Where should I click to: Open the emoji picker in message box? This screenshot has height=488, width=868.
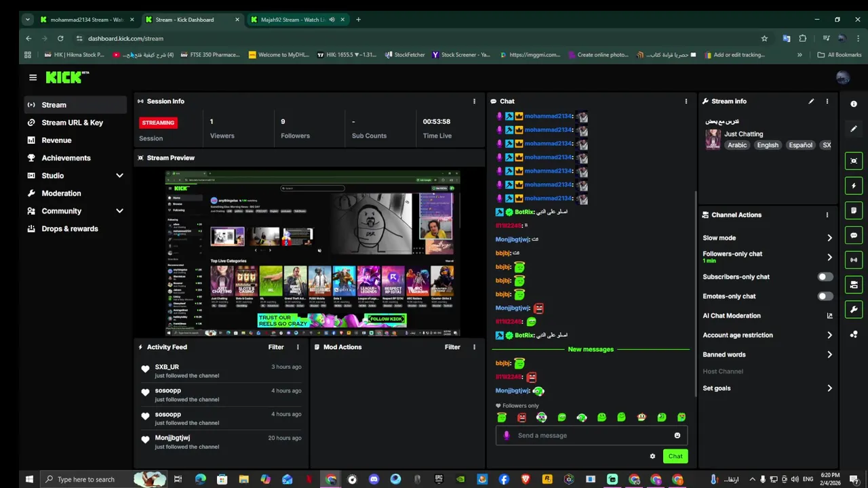click(677, 435)
